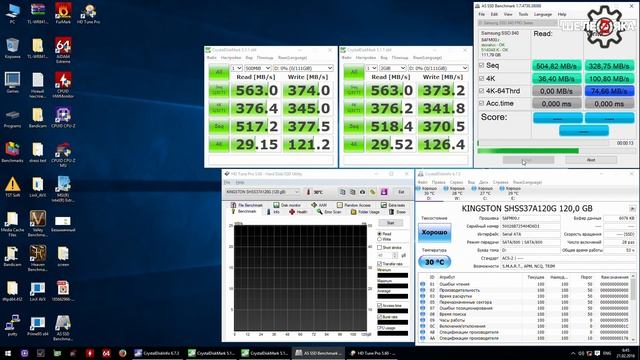
Task: Open Prime95 x64 desktop shortcut
Action: tap(38, 325)
